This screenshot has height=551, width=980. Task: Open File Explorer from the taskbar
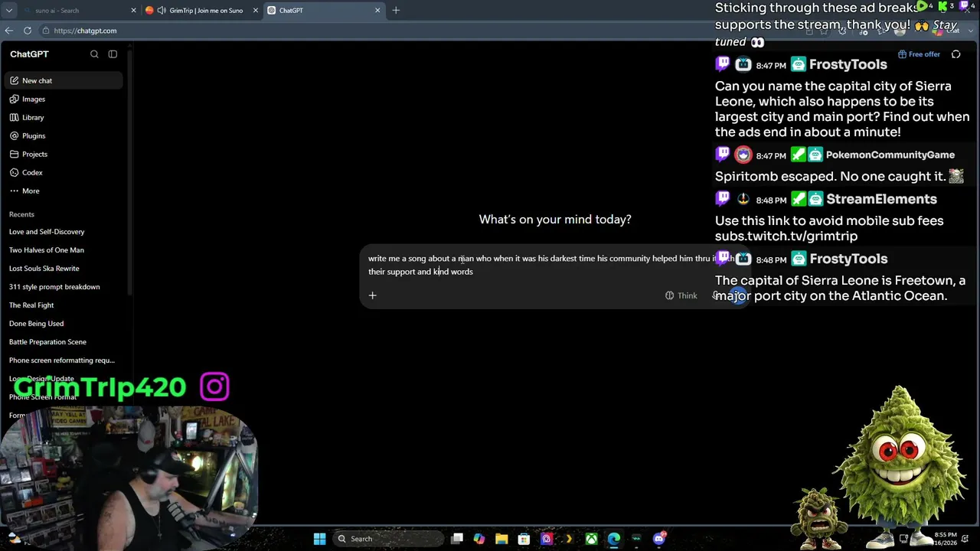[x=501, y=539]
